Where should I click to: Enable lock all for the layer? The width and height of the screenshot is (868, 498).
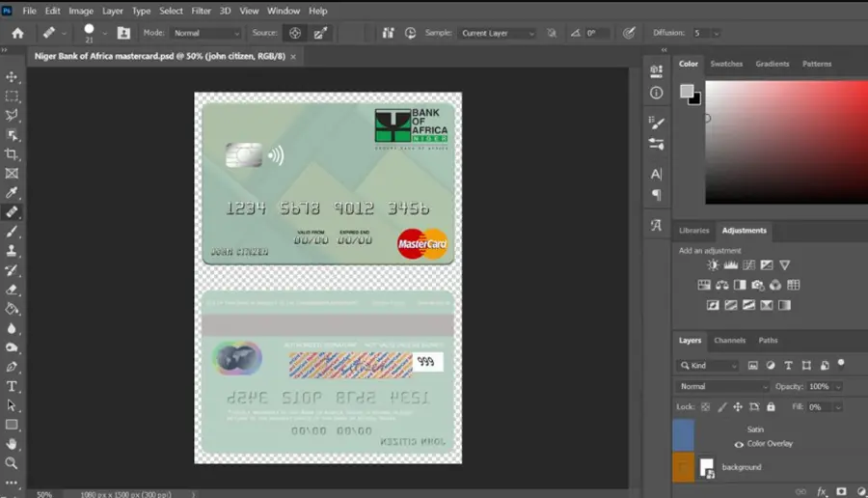point(771,407)
